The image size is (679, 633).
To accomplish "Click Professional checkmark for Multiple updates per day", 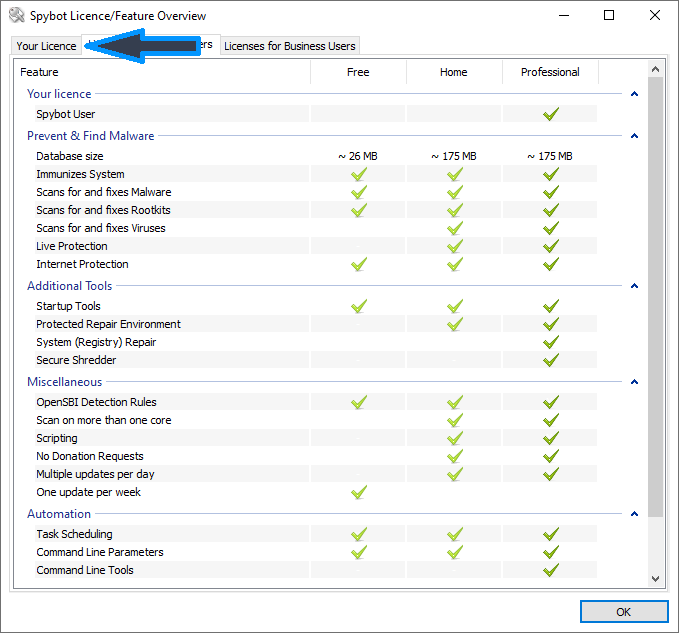I will click(x=551, y=474).
